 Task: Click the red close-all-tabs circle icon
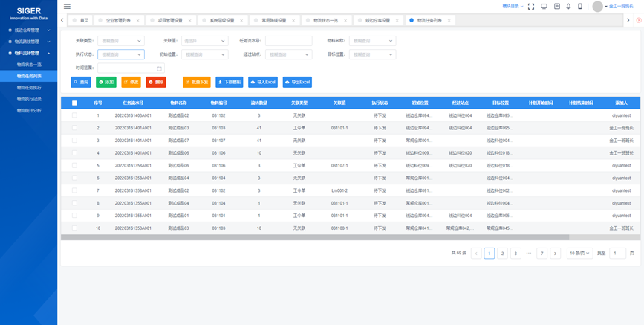pos(639,20)
